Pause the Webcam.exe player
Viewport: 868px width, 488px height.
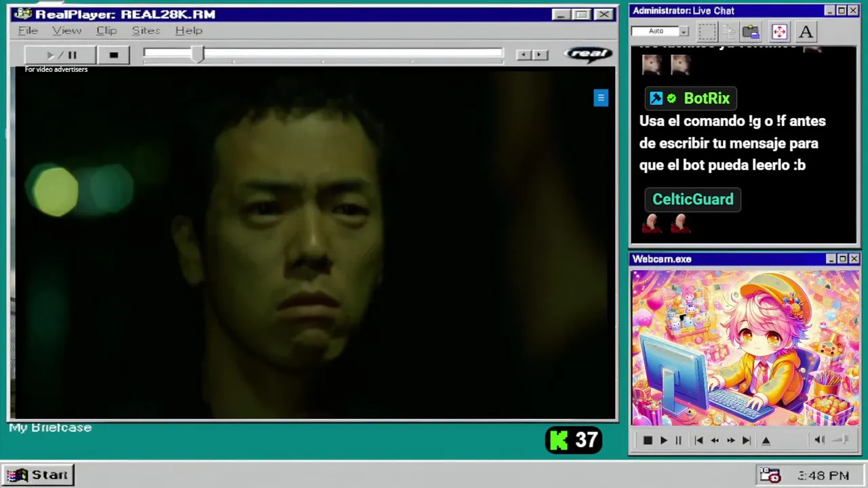[677, 441]
